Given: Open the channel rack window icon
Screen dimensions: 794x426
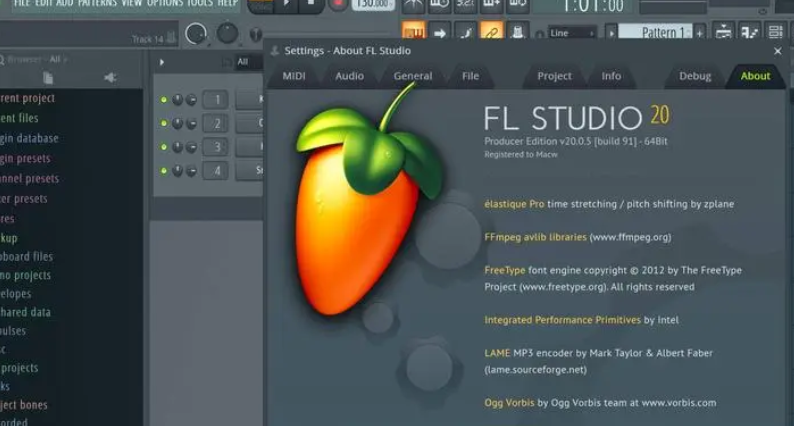Looking at the screenshot, I should [775, 32].
